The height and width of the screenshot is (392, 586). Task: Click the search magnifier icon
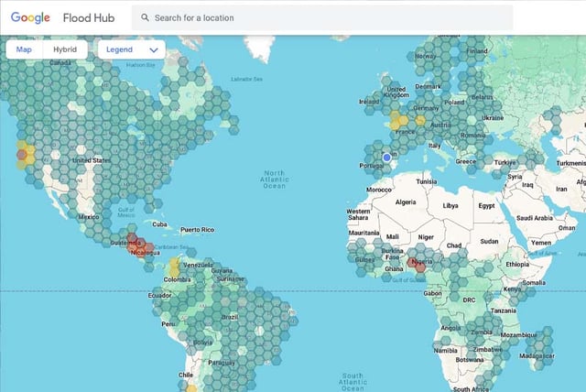[145, 17]
